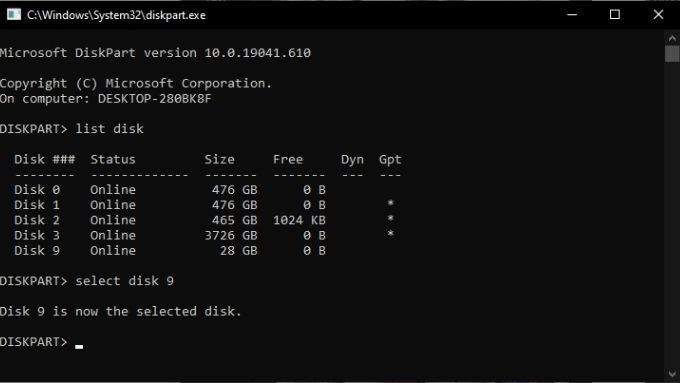Maximize the diskpart window
The height and width of the screenshot is (383, 680).
[615, 14]
